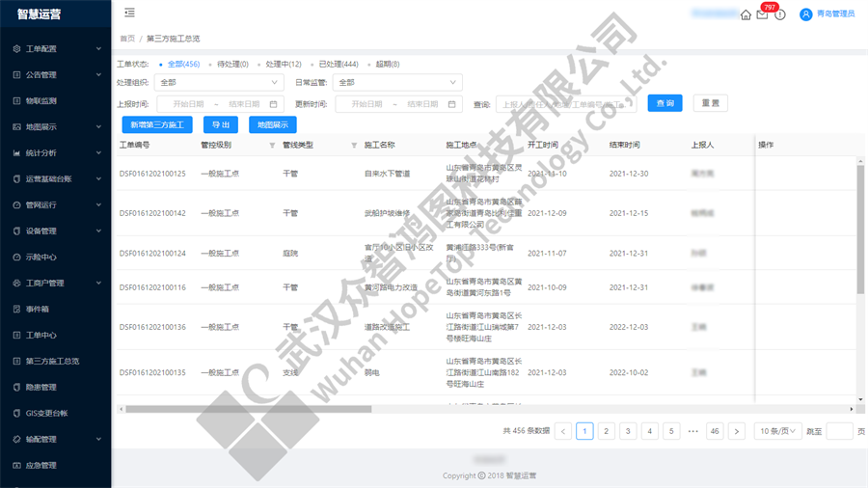868x488 pixels.
Task: Open the 日常监管 dropdown
Action: click(x=397, y=82)
